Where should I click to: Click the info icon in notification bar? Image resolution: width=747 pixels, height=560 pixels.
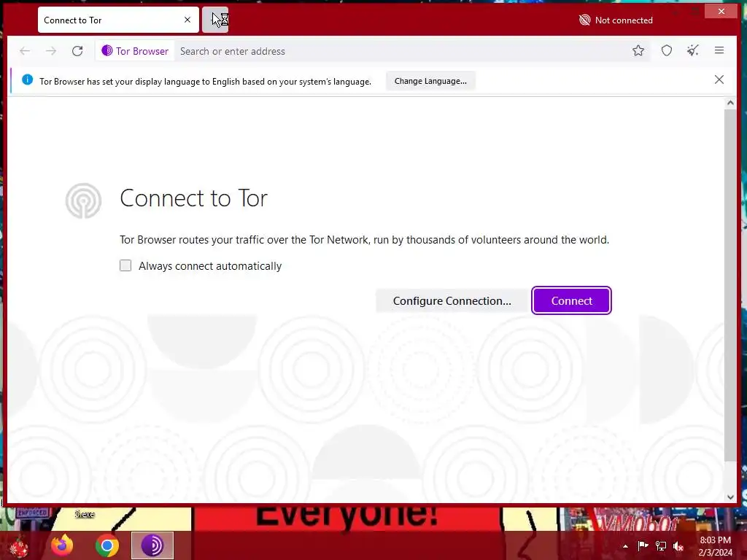[x=27, y=79]
